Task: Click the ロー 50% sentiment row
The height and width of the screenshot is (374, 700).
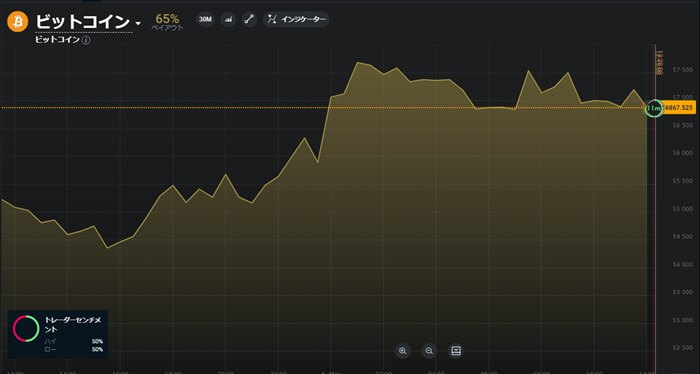Action: pyautogui.click(x=74, y=349)
